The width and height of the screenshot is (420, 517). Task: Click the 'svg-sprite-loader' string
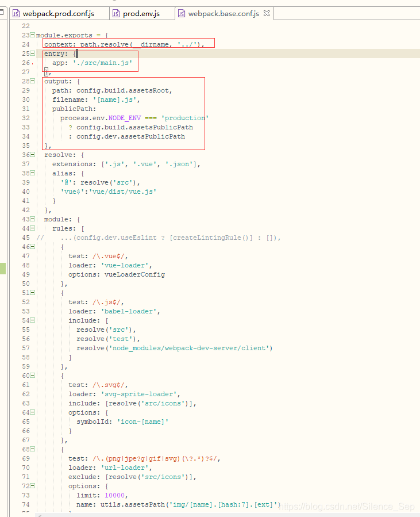138,394
